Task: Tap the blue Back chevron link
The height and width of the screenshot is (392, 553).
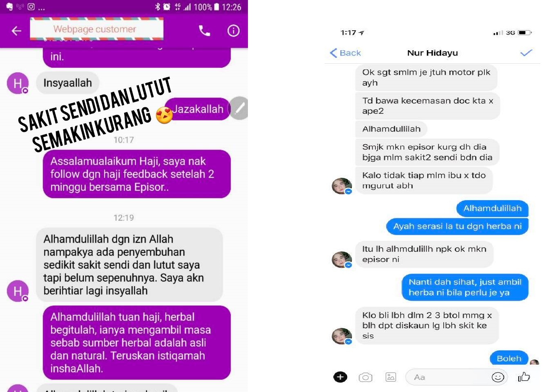Action: [x=345, y=53]
